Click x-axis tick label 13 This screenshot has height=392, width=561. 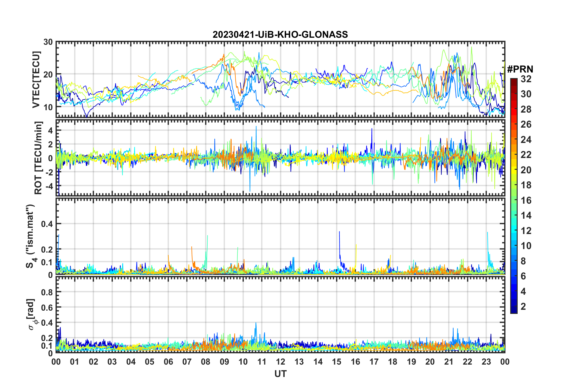pos(299,362)
